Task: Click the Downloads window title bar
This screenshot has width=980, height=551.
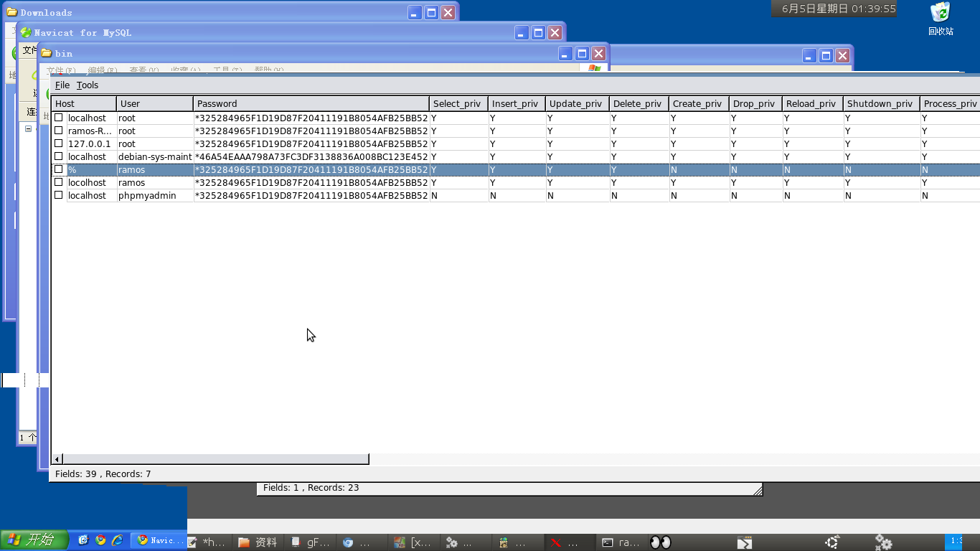Action: [x=230, y=12]
